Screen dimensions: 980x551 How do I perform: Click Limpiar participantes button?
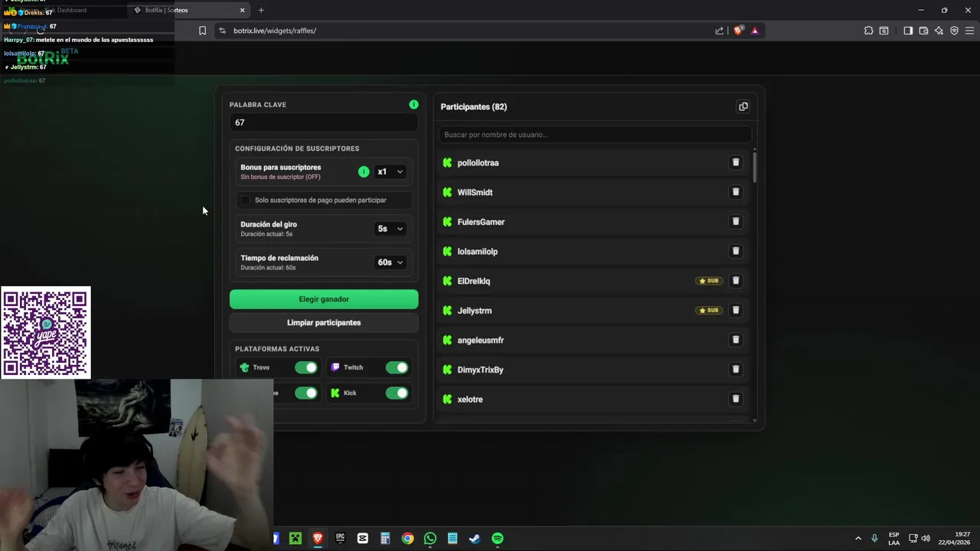324,322
